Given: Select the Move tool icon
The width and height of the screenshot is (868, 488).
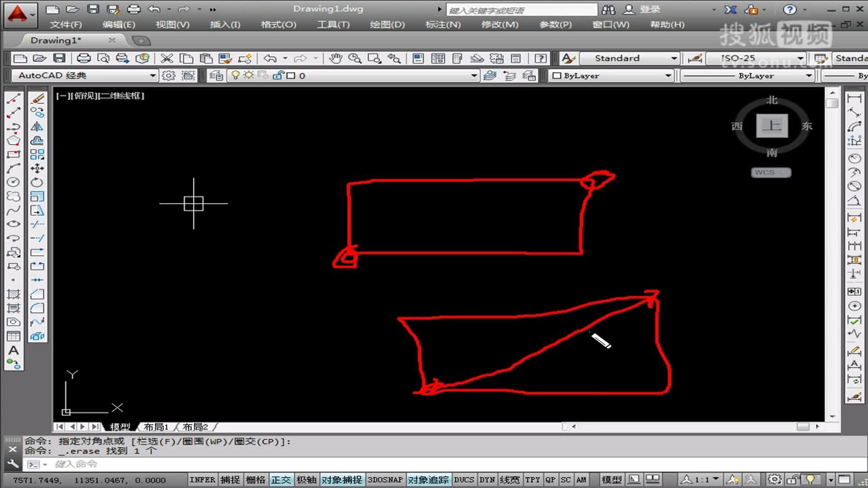Looking at the screenshot, I should pyautogui.click(x=38, y=169).
